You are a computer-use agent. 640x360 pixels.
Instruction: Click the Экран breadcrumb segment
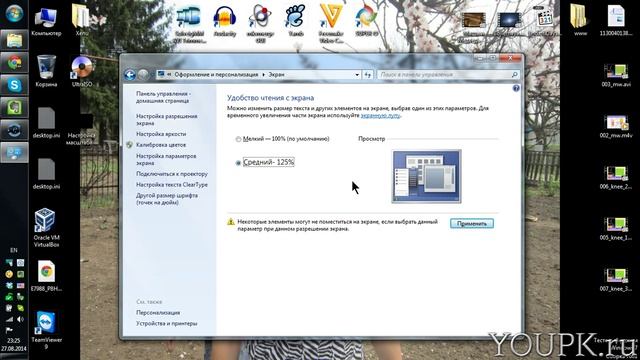(x=276, y=75)
